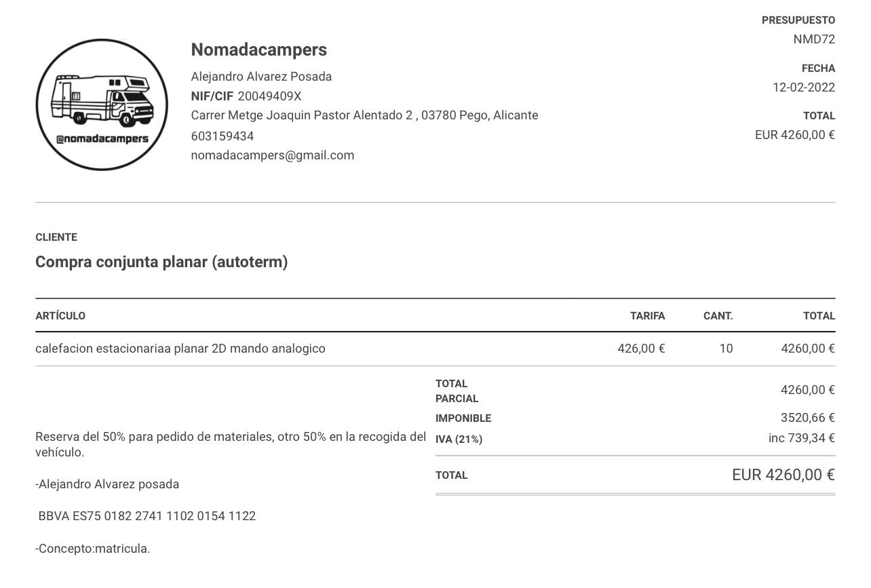This screenshot has width=871, height=588.
Task: Click the Nomadacampers camper van logo
Action: pyautogui.click(x=102, y=104)
